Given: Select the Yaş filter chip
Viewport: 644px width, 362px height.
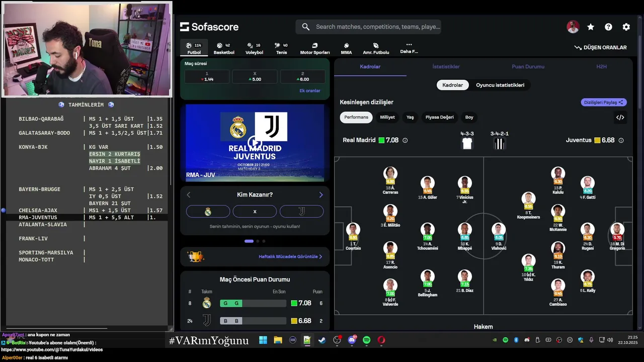Looking at the screenshot, I should (x=410, y=117).
